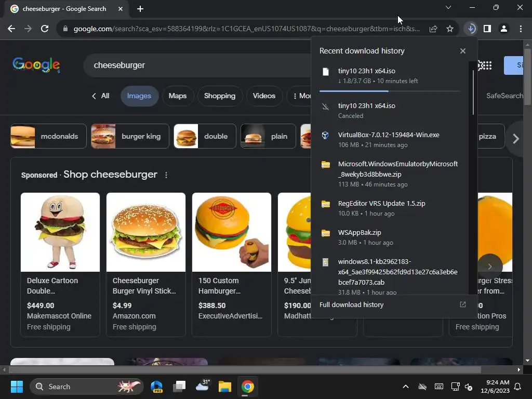This screenshot has height=399, width=532.
Task: Close the cheeseburger Google Search tab
Action: pos(121,9)
